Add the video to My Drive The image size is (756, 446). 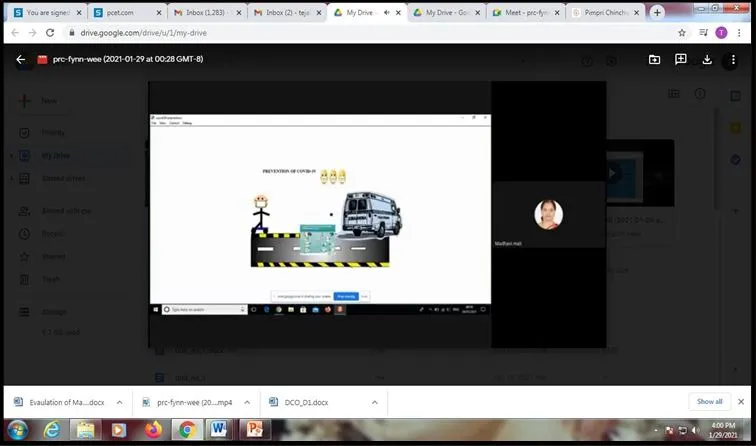[x=654, y=59]
